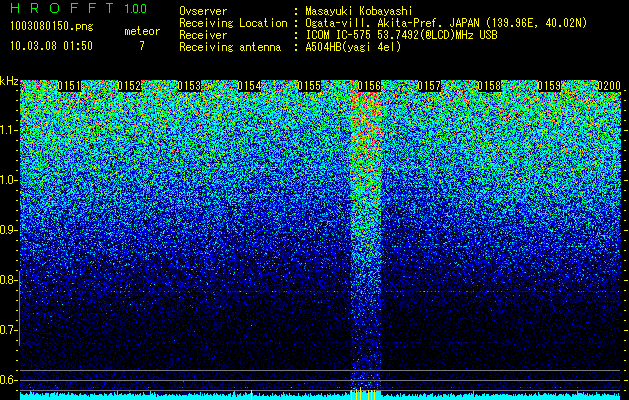Click the 0.6 frequency axis label

click(9, 380)
